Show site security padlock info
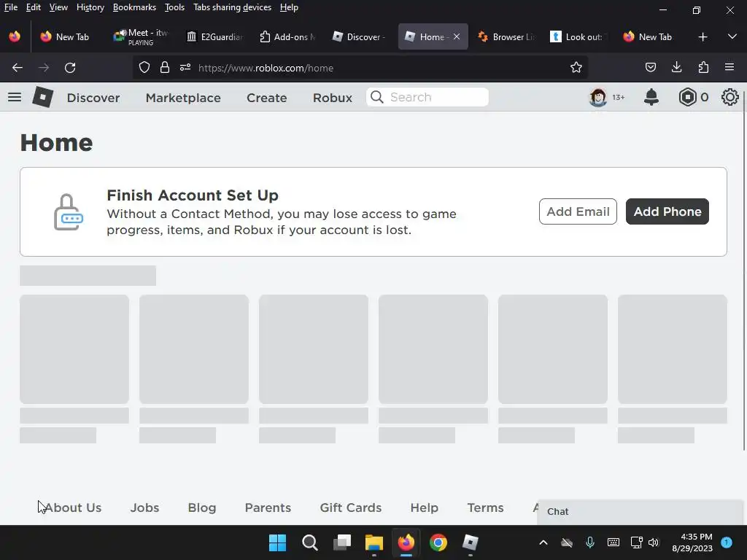 (x=165, y=68)
